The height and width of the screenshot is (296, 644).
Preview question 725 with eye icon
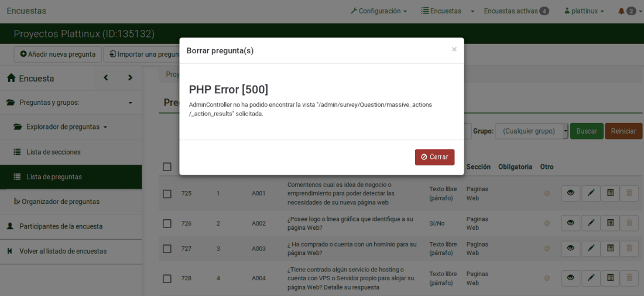tap(570, 193)
